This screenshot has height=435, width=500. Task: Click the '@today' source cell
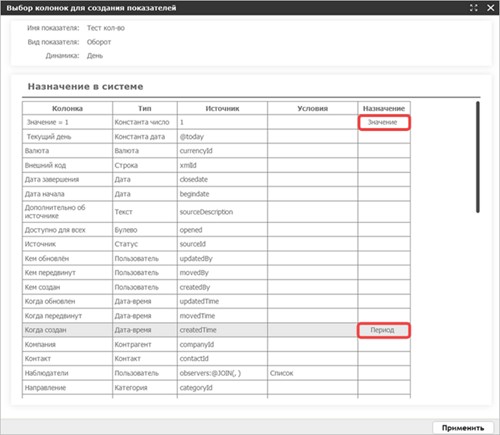click(x=222, y=137)
